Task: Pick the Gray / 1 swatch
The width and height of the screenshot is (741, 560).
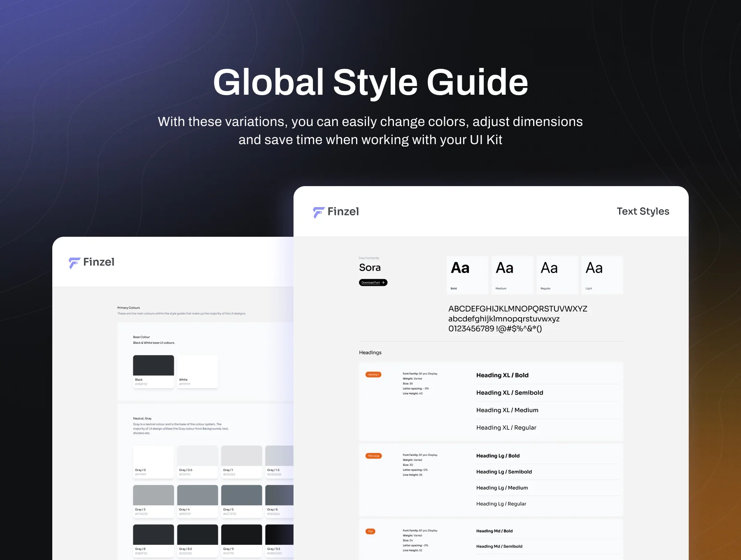Action: tap(242, 462)
